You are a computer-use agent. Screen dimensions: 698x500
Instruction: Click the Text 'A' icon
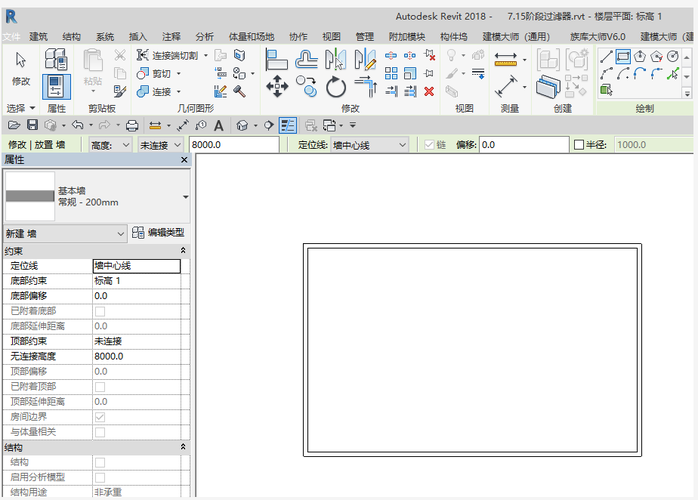pyautogui.click(x=219, y=126)
